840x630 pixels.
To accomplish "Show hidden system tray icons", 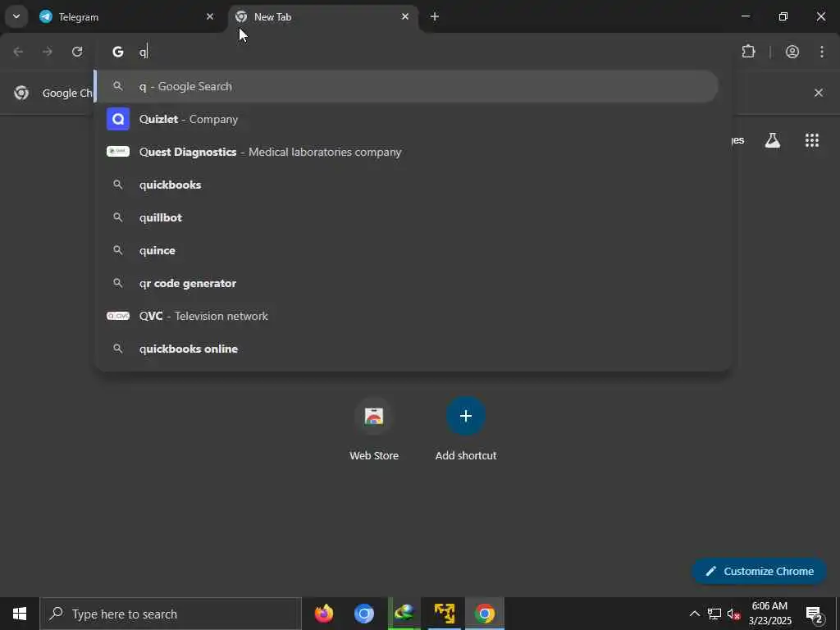I will coord(694,614).
